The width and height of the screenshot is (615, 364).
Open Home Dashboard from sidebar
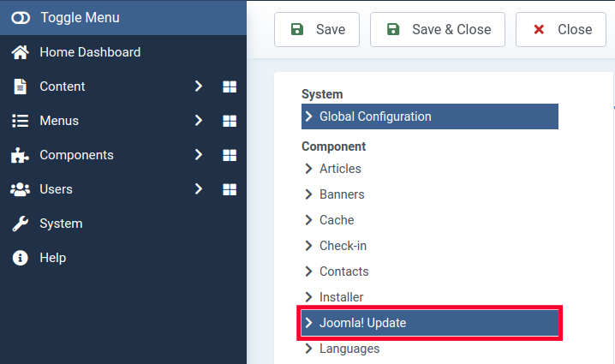[x=89, y=52]
